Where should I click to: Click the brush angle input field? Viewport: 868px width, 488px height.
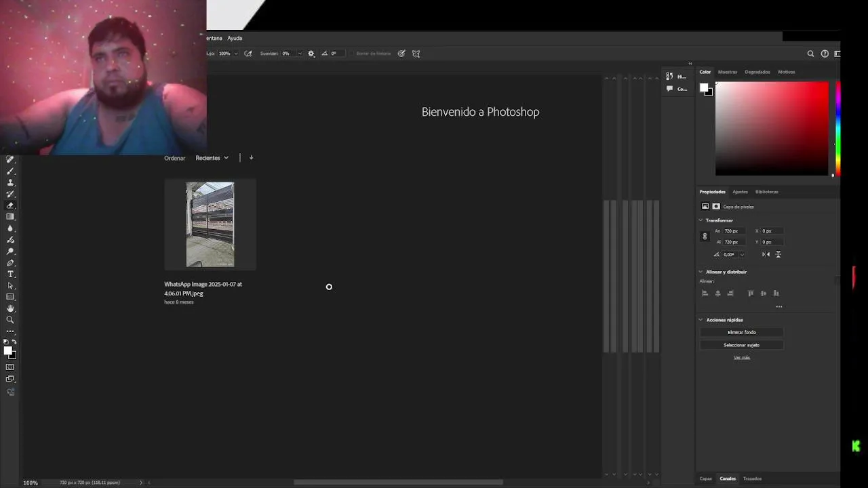(338, 54)
